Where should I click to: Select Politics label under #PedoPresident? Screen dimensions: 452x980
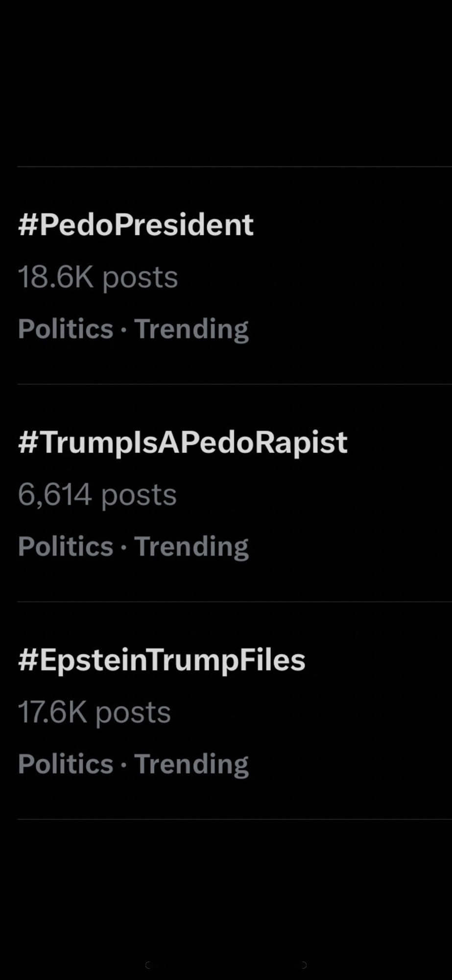click(x=66, y=328)
